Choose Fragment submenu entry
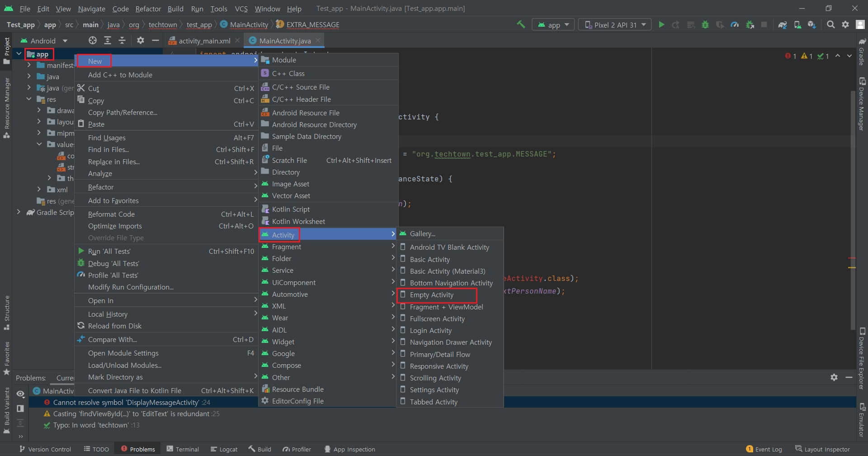 click(x=286, y=247)
